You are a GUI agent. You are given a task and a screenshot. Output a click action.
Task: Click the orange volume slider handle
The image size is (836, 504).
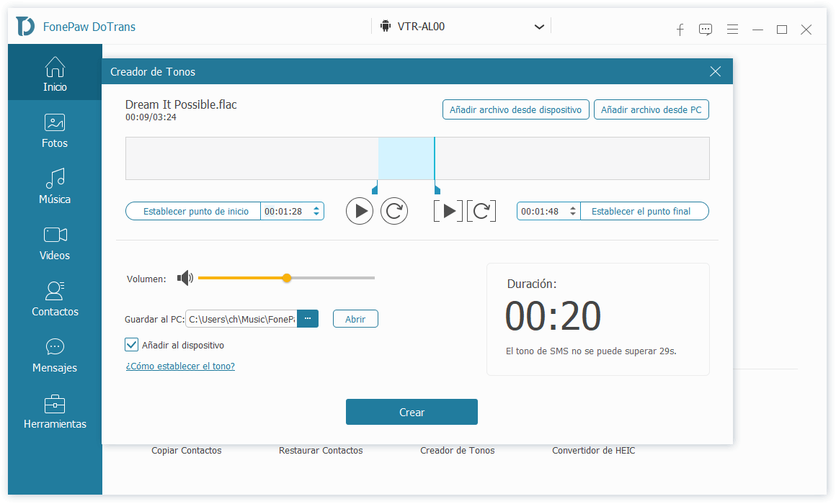pyautogui.click(x=287, y=278)
